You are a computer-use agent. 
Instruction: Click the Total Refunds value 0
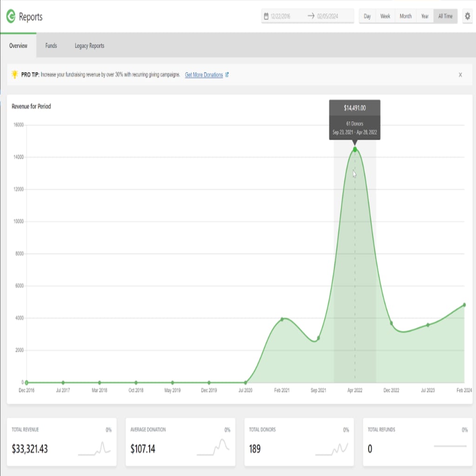point(370,449)
